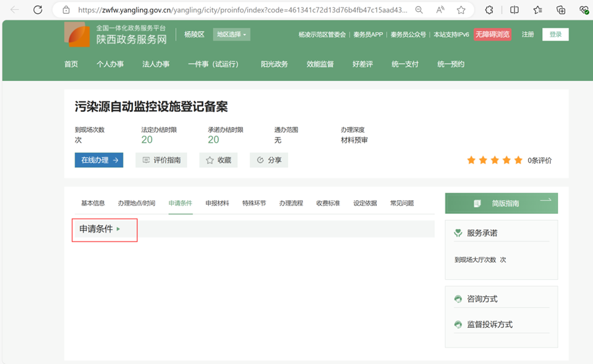Open the 地区选择 region dropdown
Screen dimensions: 593x364
[231, 34]
